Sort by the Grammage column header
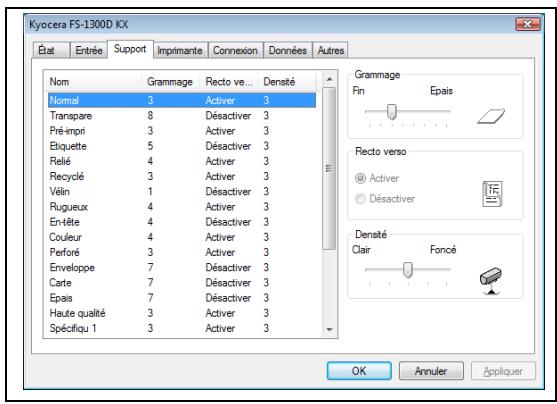 point(171,82)
